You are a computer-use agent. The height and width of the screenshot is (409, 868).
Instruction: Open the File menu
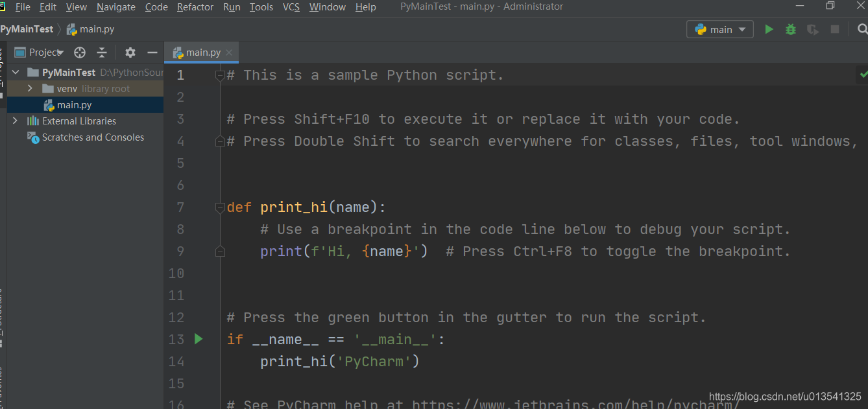23,7
